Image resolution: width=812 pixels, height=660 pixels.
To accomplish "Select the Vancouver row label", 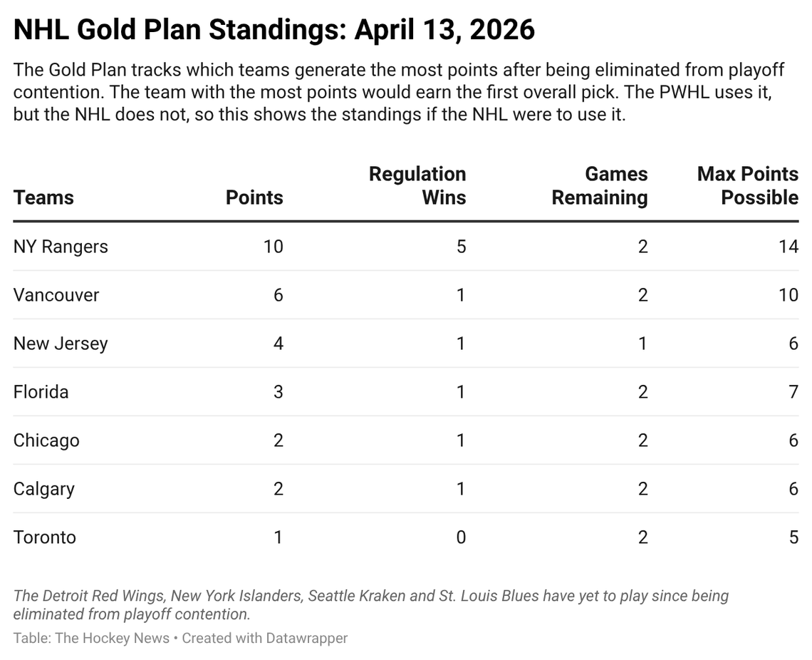I will (56, 295).
